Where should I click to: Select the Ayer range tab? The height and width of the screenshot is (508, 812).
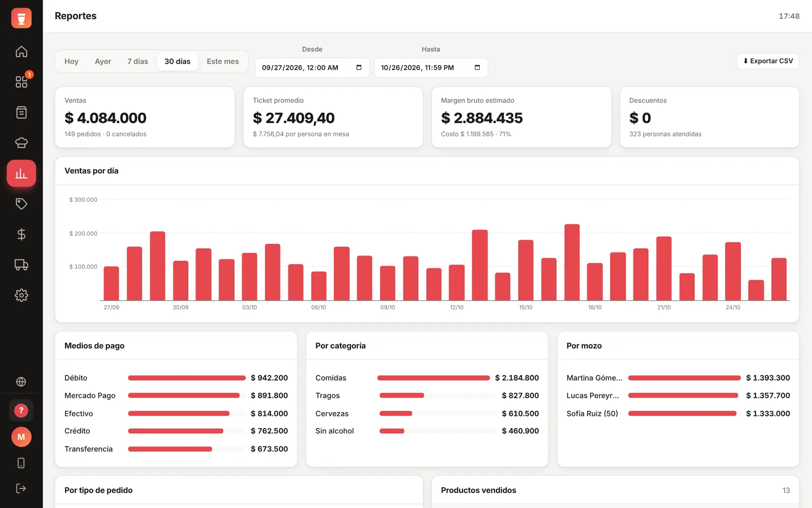coord(103,61)
